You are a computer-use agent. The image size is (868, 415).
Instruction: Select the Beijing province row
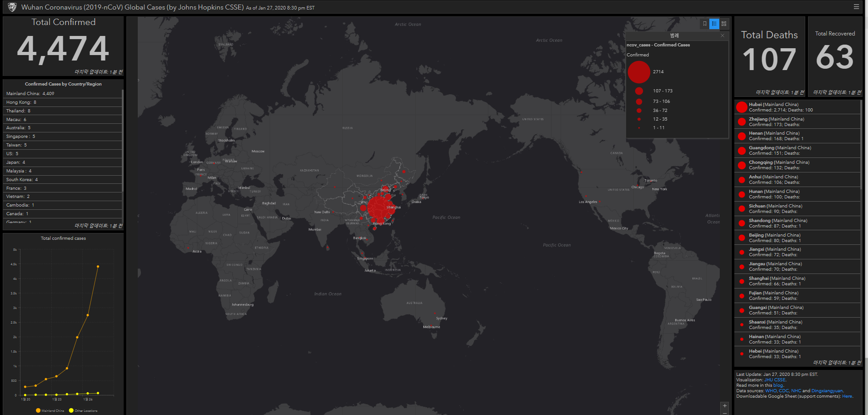797,238
